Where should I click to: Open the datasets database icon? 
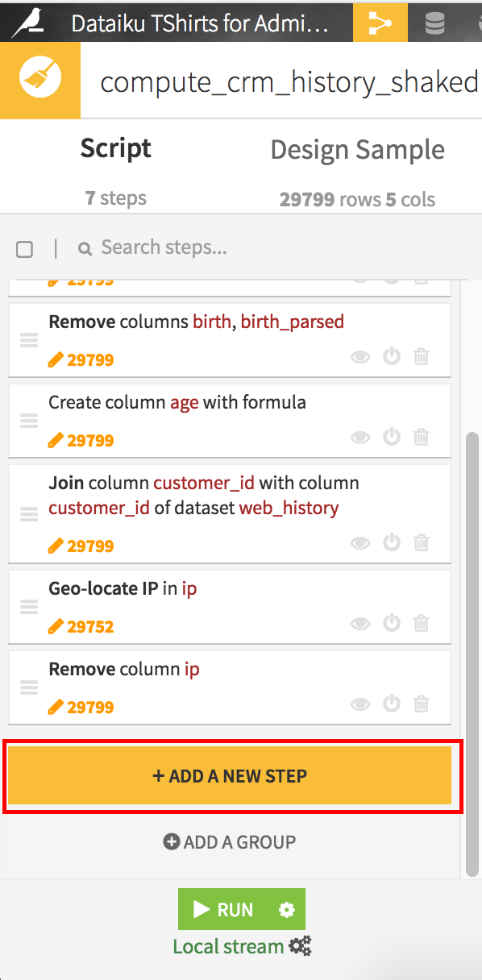click(435, 22)
